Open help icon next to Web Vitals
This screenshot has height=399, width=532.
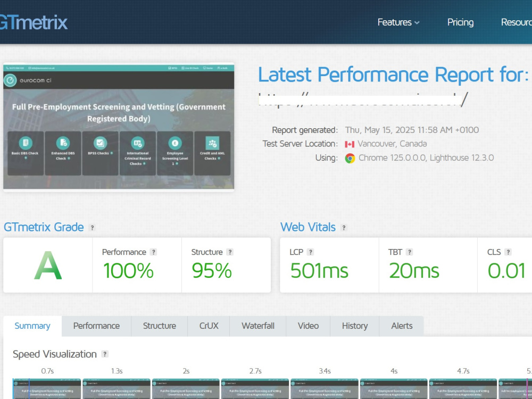tap(344, 228)
